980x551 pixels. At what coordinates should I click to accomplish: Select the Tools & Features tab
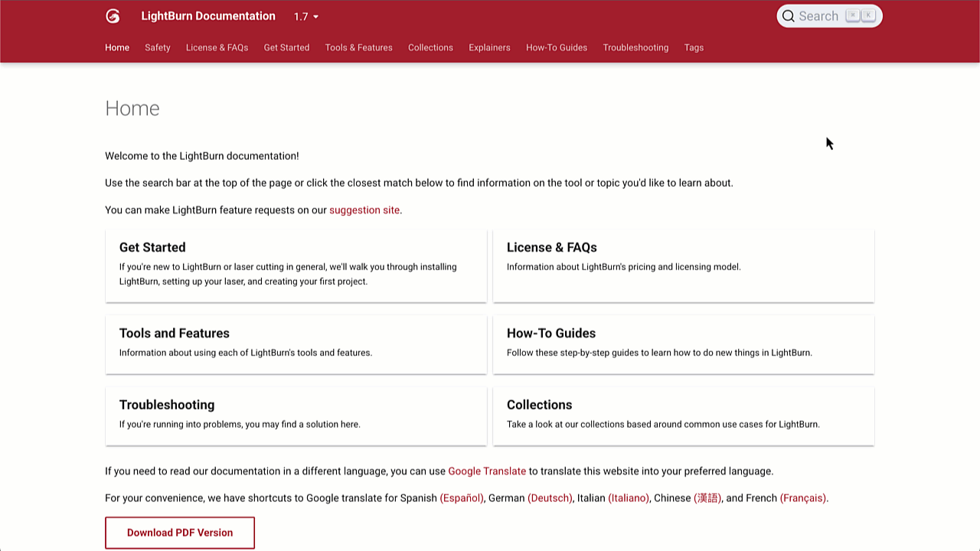(358, 47)
